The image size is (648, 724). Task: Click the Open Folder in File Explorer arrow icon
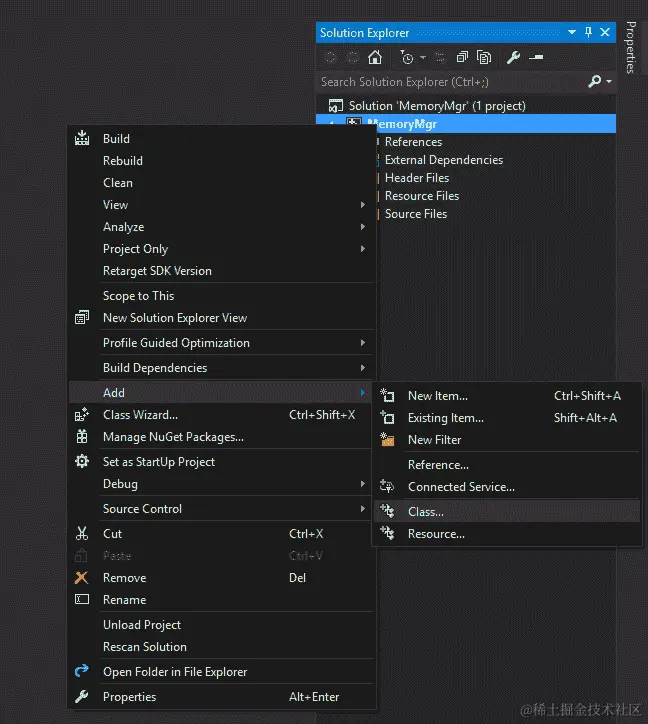(82, 671)
